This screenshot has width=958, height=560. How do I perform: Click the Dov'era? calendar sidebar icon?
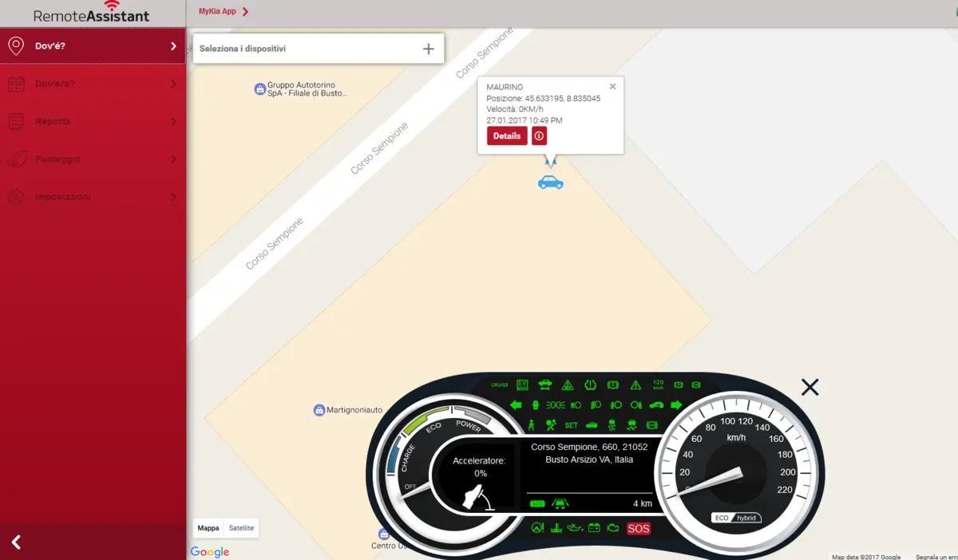(x=16, y=84)
